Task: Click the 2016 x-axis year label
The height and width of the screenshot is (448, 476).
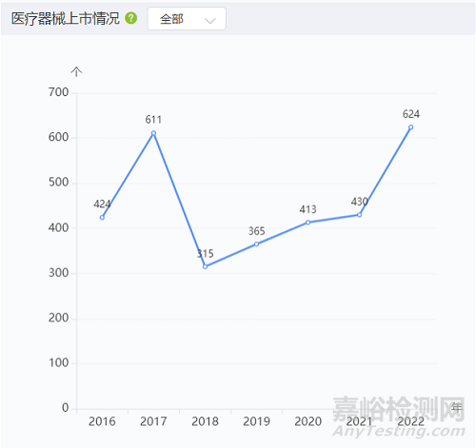Action: [x=102, y=421]
